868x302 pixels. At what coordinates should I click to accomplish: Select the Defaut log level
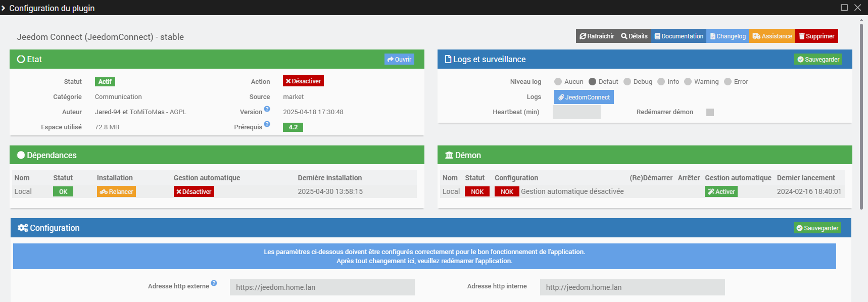click(x=592, y=81)
